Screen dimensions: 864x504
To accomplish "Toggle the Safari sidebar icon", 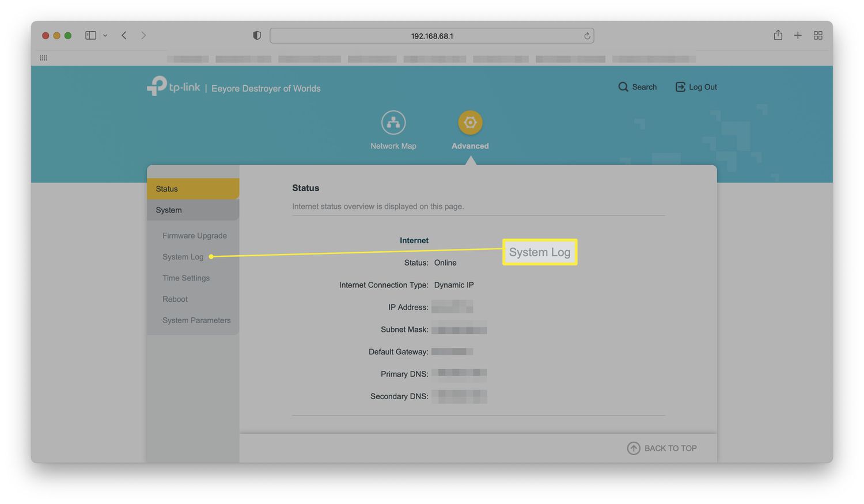I will pyautogui.click(x=90, y=35).
